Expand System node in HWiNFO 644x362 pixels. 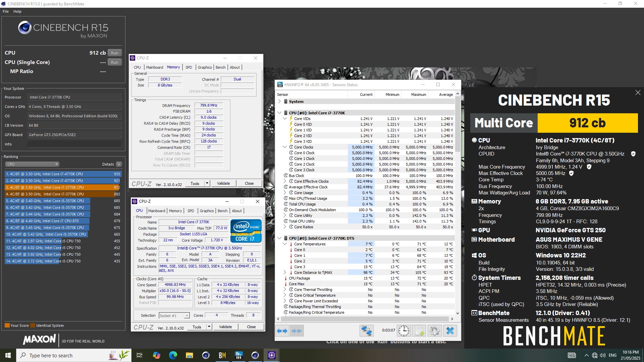(279, 101)
